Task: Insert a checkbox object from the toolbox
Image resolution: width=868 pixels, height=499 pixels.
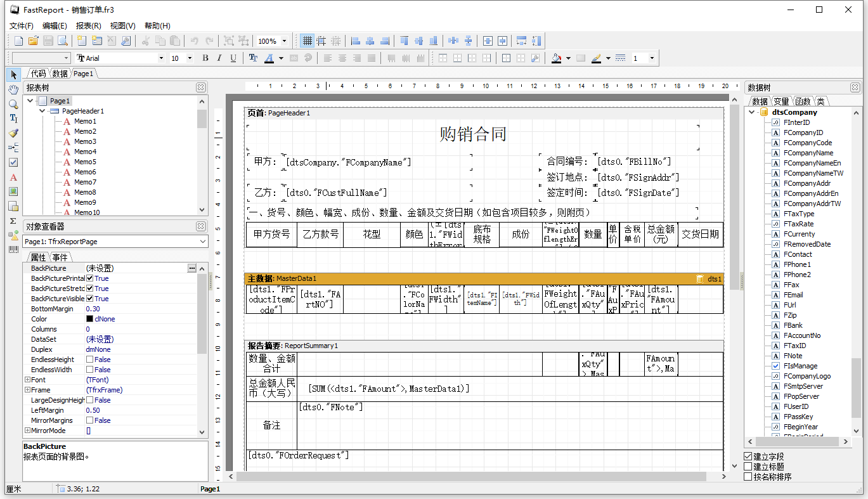Action: point(13,162)
